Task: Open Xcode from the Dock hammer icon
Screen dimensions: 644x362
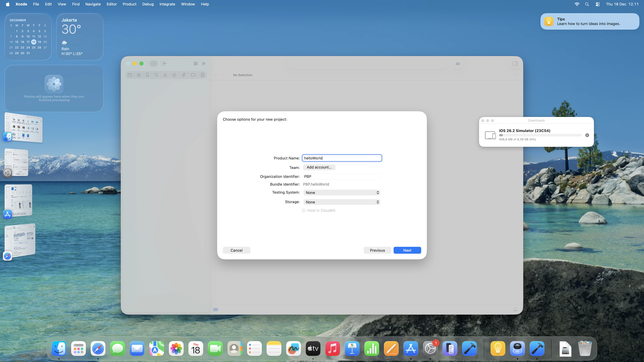Action: (469, 348)
